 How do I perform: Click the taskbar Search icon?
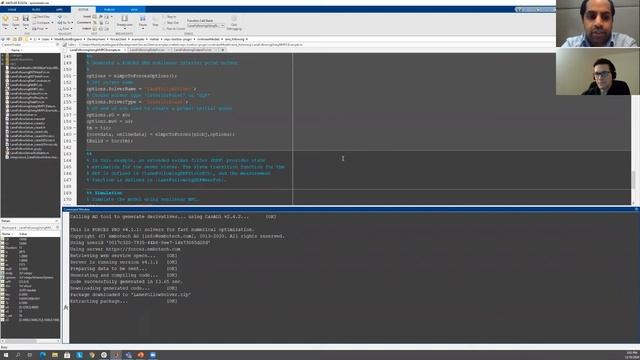pos(18,355)
